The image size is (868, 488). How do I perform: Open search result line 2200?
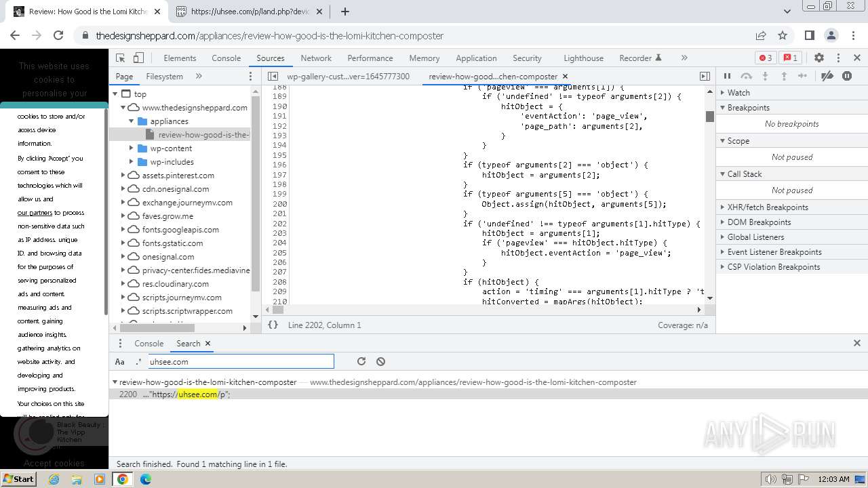point(488,394)
